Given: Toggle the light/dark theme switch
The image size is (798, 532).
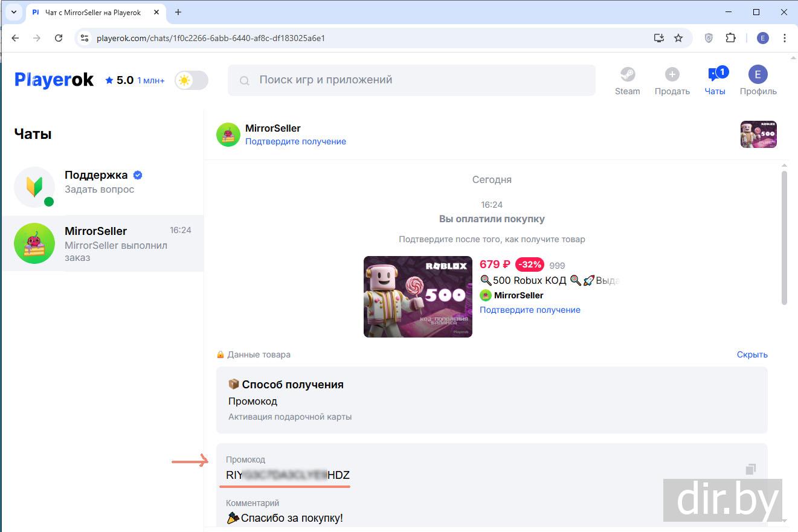Looking at the screenshot, I should coord(191,80).
